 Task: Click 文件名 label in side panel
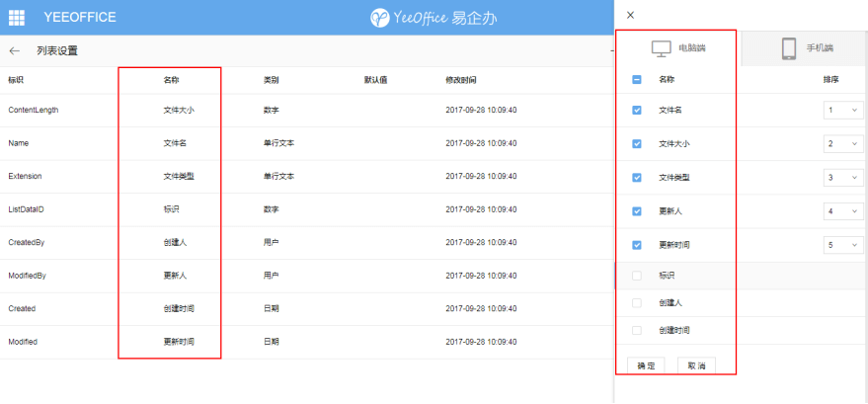click(671, 110)
